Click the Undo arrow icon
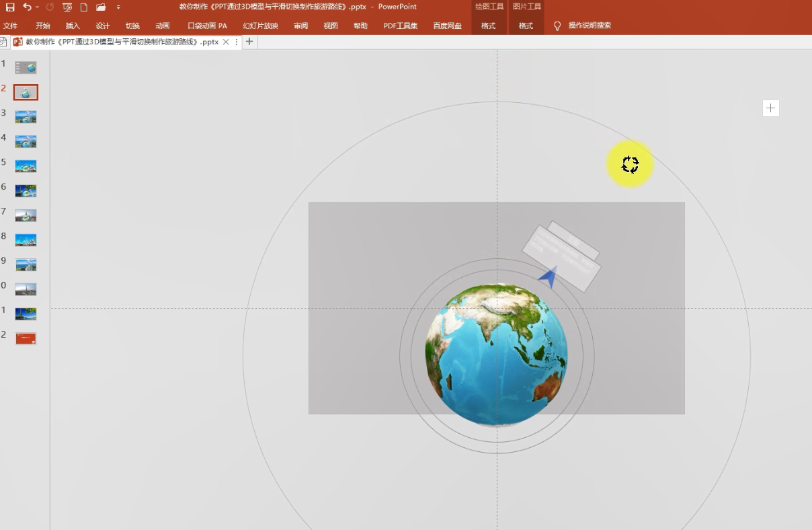This screenshot has width=812, height=530. pos(27,7)
